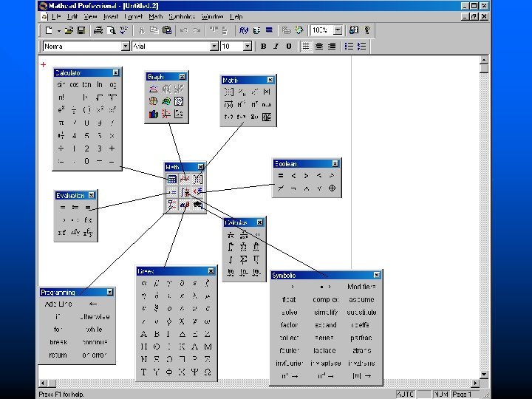Image resolution: width=532 pixels, height=399 pixels.
Task: Click factor in Symbolic palette
Action: point(289,325)
